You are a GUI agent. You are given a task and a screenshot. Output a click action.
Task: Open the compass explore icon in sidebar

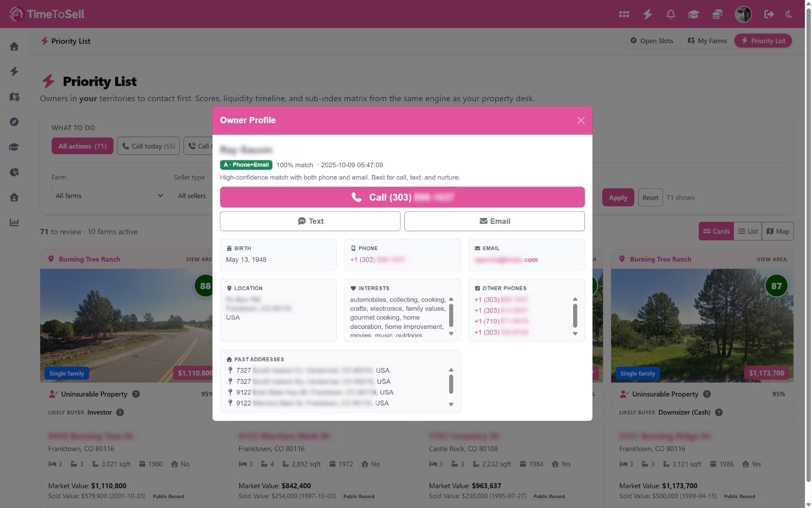[x=14, y=122]
